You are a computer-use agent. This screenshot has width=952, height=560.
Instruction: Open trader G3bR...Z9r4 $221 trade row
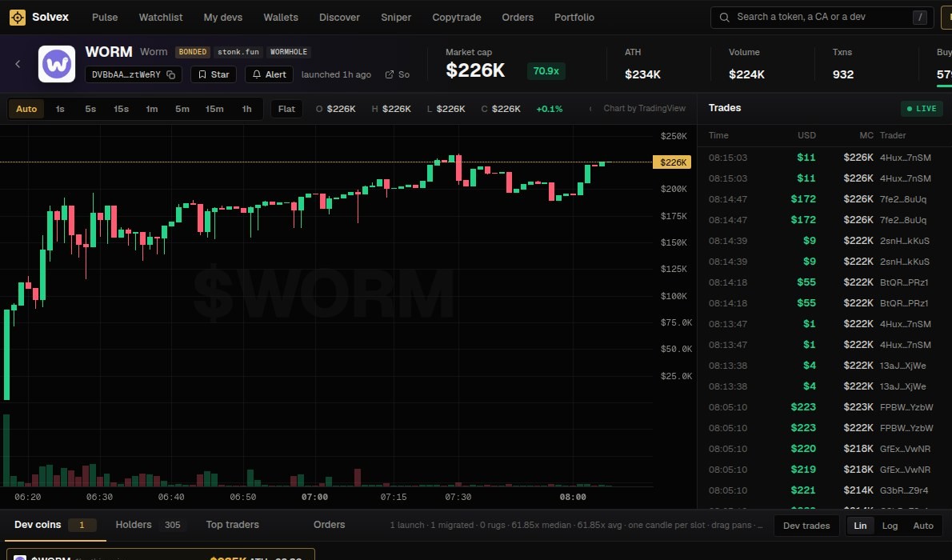(904, 490)
